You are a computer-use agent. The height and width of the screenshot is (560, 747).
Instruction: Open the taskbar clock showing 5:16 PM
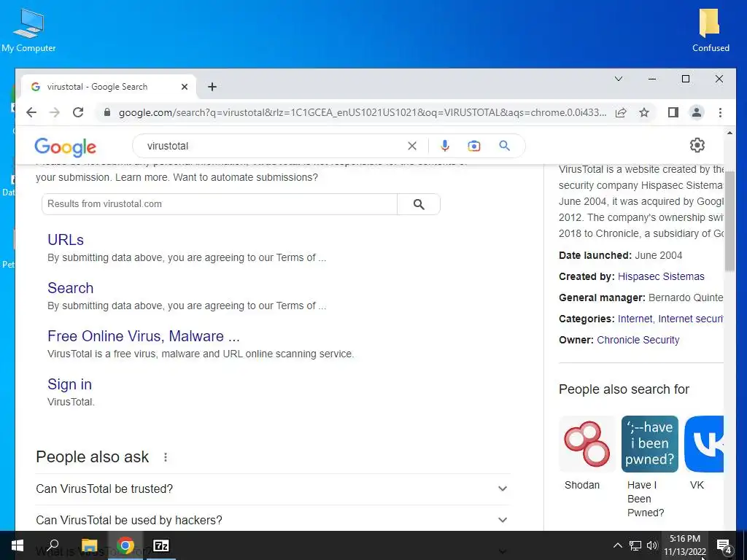tap(684, 545)
